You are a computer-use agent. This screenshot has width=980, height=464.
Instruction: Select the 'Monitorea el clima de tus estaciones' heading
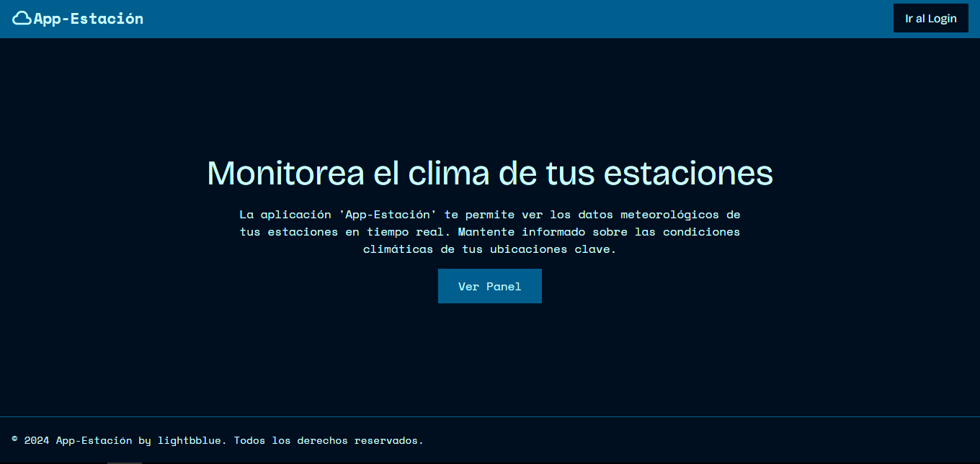(490, 173)
